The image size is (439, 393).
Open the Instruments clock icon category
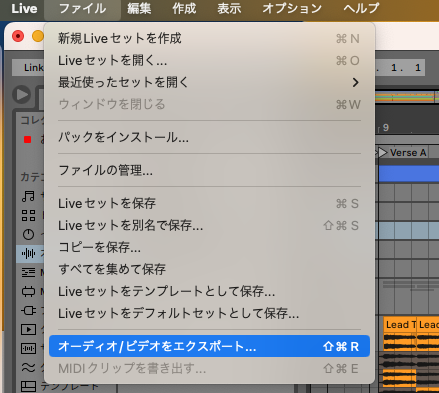point(28,234)
